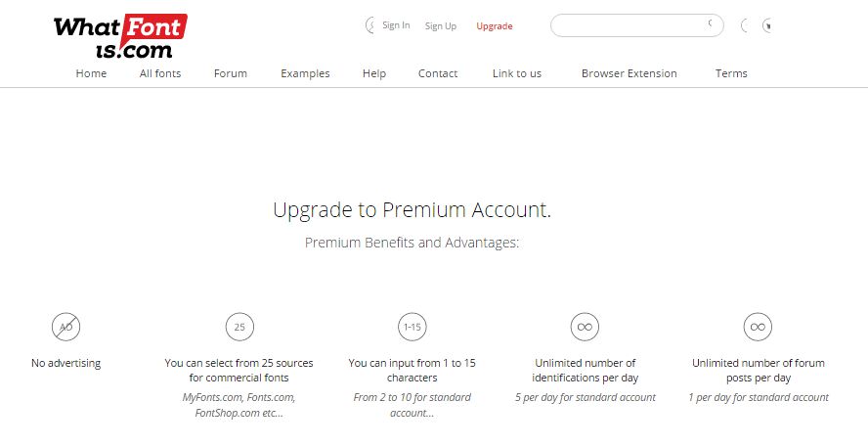Viewport: 868px width, 446px height.
Task: Click the 1-15 characters circle icon
Action: (412, 327)
